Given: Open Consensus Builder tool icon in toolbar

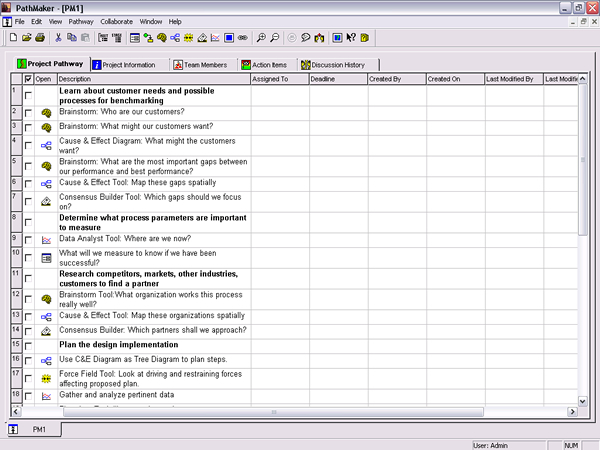Looking at the screenshot, I should pyautogui.click(x=202, y=38).
